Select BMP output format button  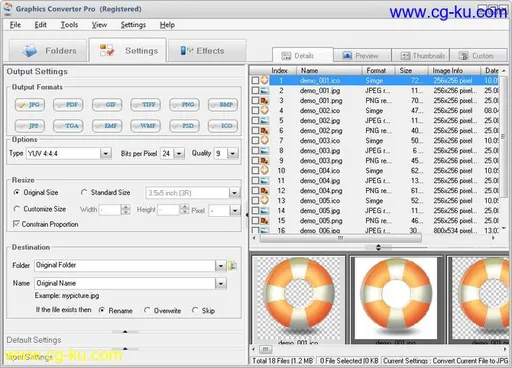point(223,105)
